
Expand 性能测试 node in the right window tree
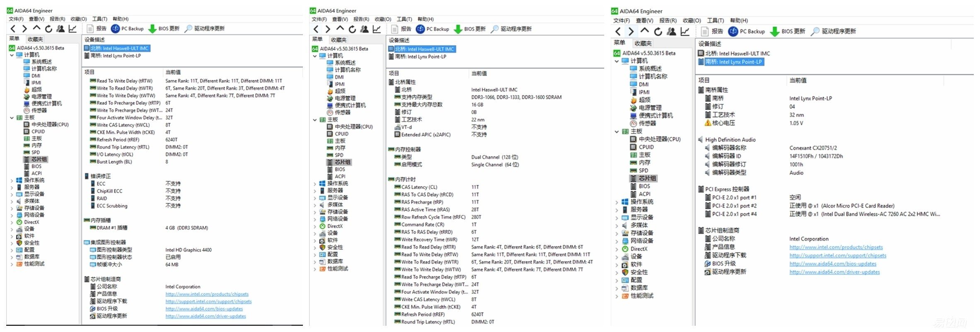(x=617, y=296)
